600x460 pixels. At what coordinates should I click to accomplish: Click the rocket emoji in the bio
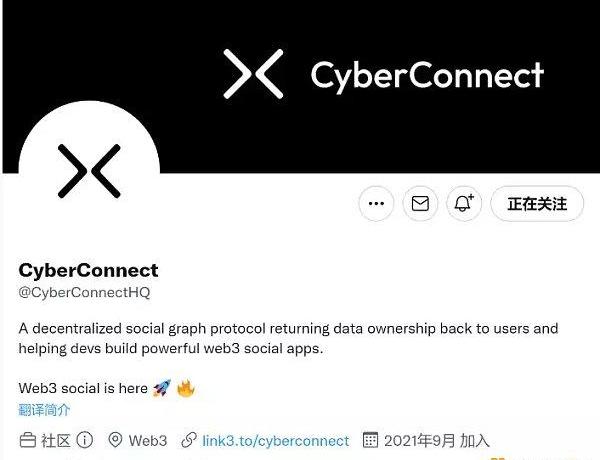pos(161,388)
